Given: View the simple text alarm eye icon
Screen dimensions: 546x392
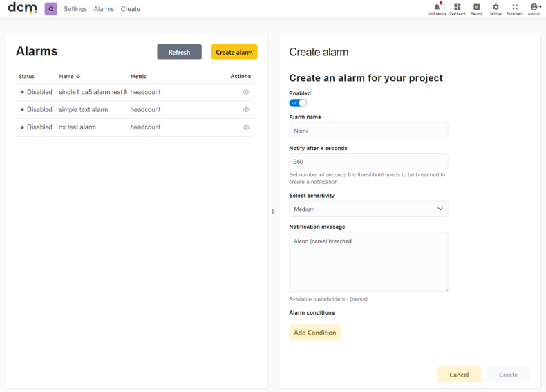Looking at the screenshot, I should coord(246,109).
